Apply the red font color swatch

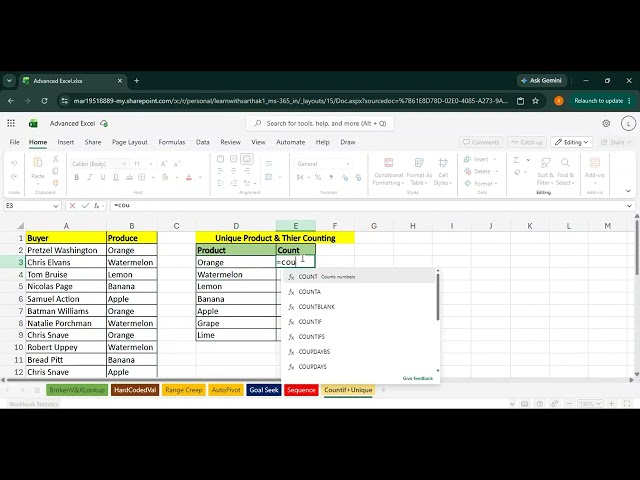coord(189,177)
